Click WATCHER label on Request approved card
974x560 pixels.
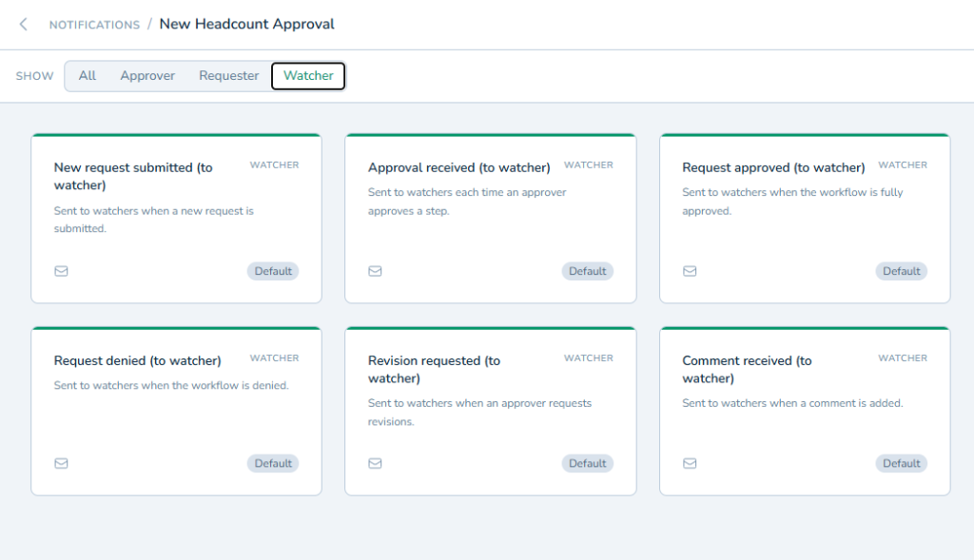tap(903, 165)
